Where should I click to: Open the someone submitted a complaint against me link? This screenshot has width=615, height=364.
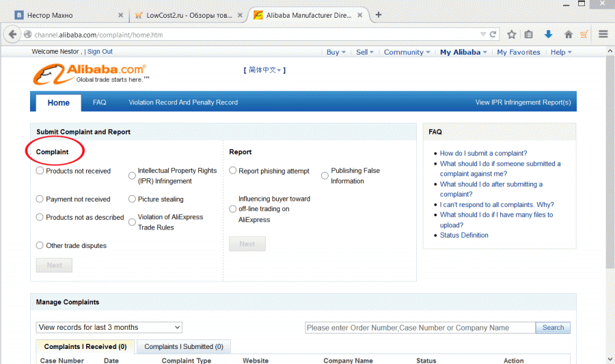tap(500, 169)
